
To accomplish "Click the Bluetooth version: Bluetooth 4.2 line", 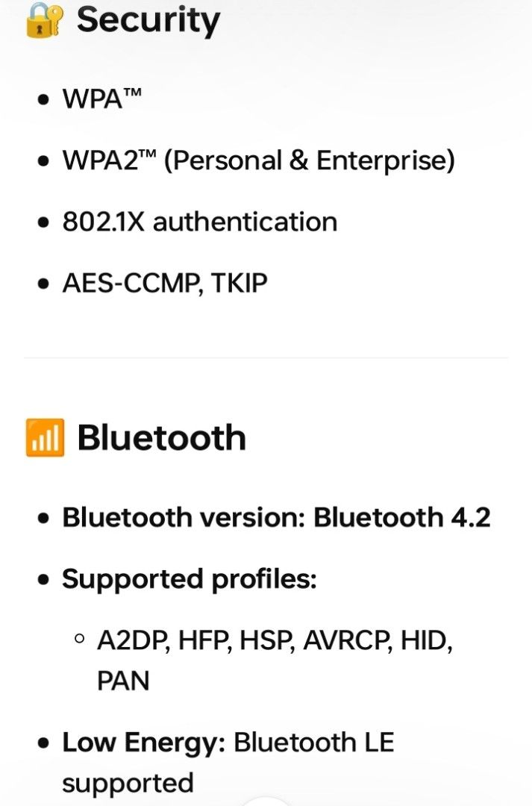I will 276,517.
